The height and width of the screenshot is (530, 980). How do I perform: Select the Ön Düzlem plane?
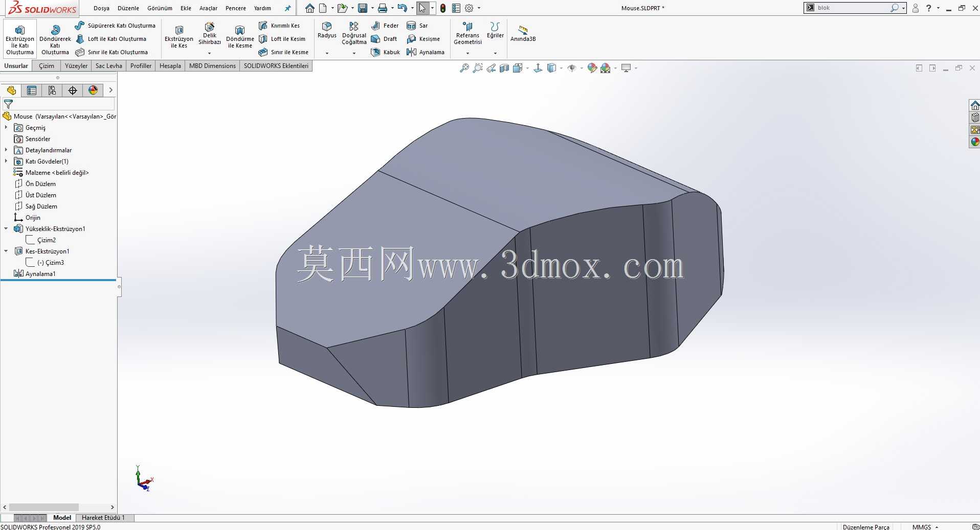pos(40,183)
